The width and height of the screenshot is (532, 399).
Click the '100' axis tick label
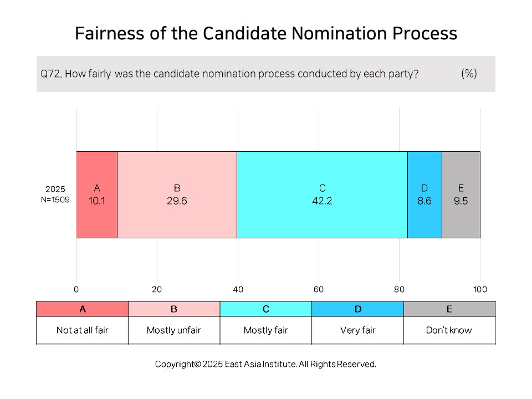[480, 289]
